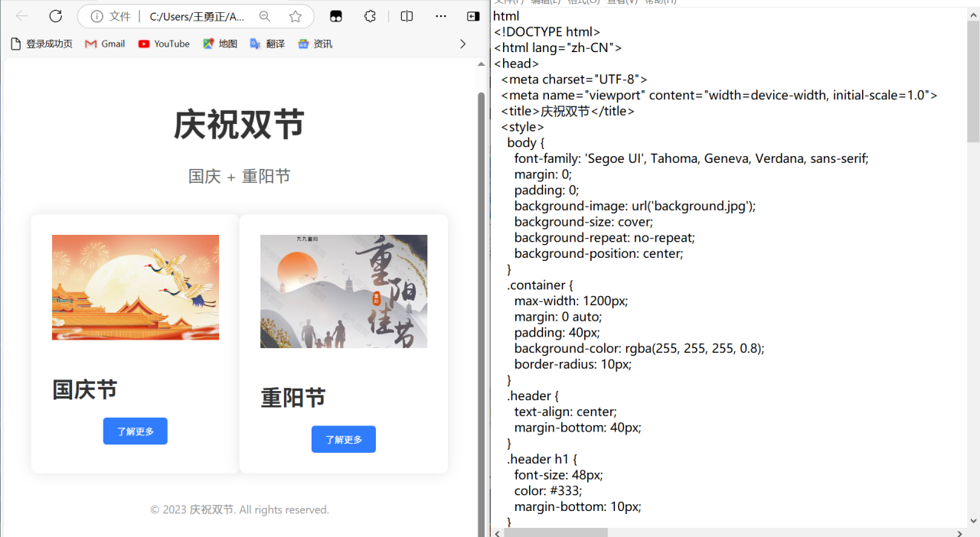The width and height of the screenshot is (980, 537).
Task: Open the Gmail bookmark
Action: tap(105, 44)
